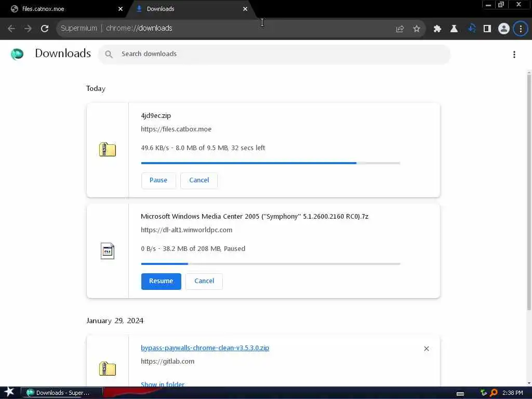Open the profile avatar menu
The height and width of the screenshot is (399, 532).
point(504,29)
